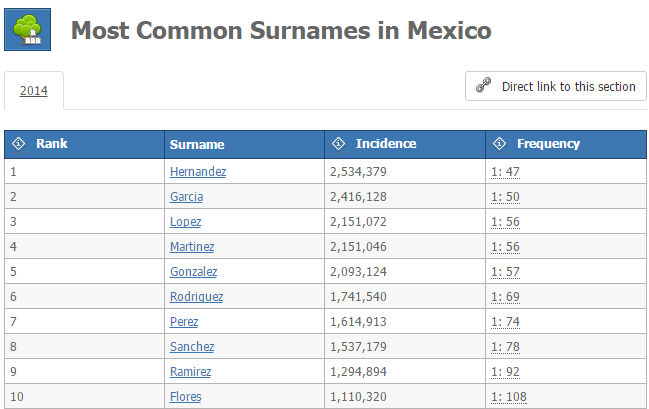Click the Most Common Surnames in Mexico heading

[281, 31]
